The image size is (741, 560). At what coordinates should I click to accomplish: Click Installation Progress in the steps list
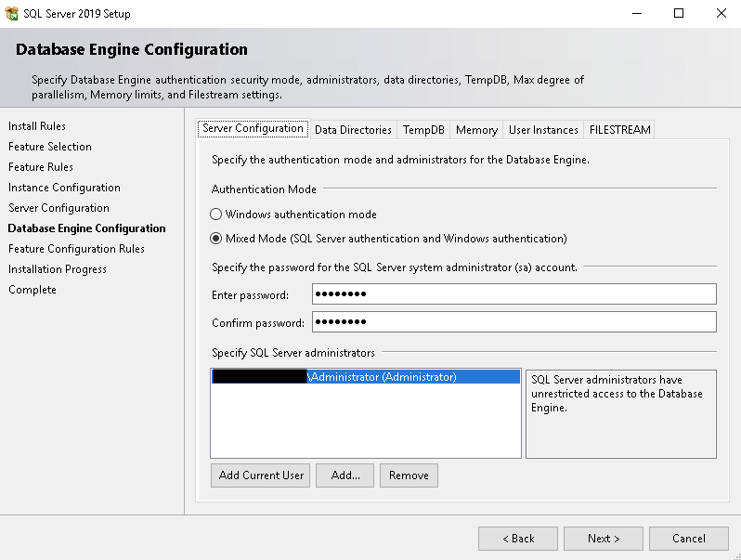coord(58,269)
